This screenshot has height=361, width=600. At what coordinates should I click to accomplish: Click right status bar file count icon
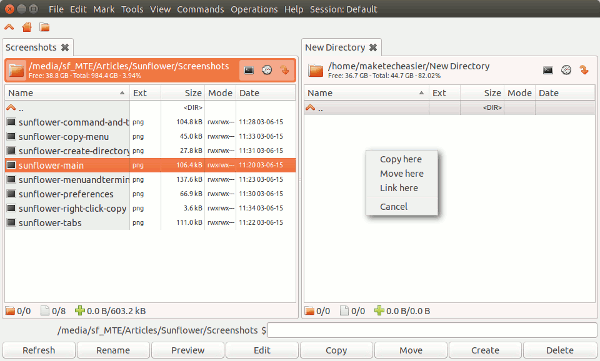click(x=344, y=310)
